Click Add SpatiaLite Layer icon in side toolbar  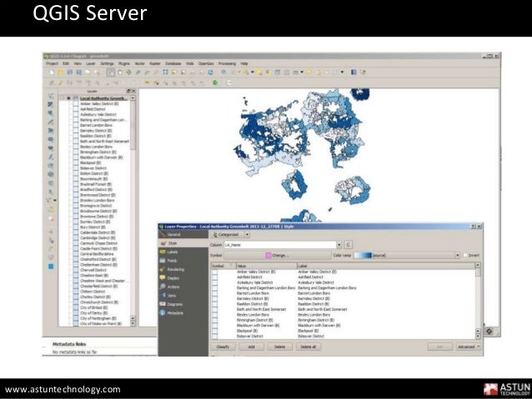[51, 122]
